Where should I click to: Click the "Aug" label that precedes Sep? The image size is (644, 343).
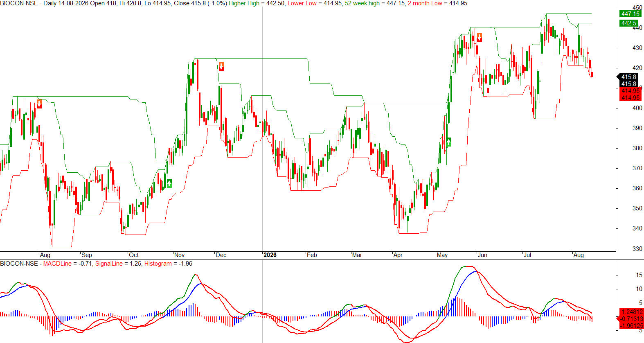click(x=45, y=255)
